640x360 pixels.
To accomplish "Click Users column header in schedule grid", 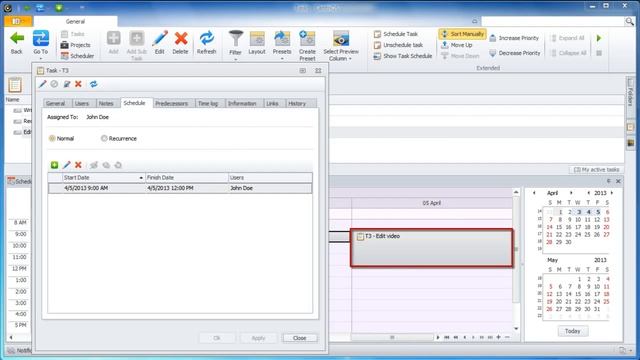I will 270,178.
